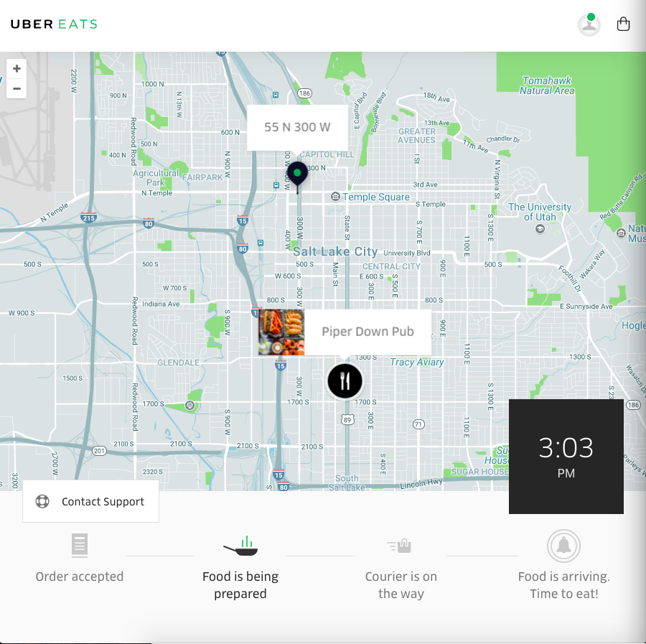Screen dimensions: 646x644
Task: Click the 55 N 300 W address label
Action: [x=297, y=127]
